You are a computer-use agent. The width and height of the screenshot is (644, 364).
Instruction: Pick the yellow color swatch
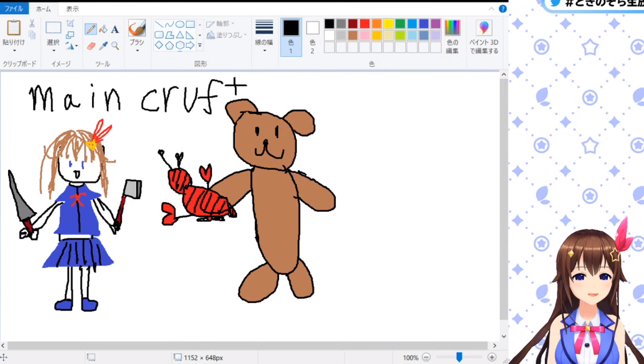(x=388, y=24)
